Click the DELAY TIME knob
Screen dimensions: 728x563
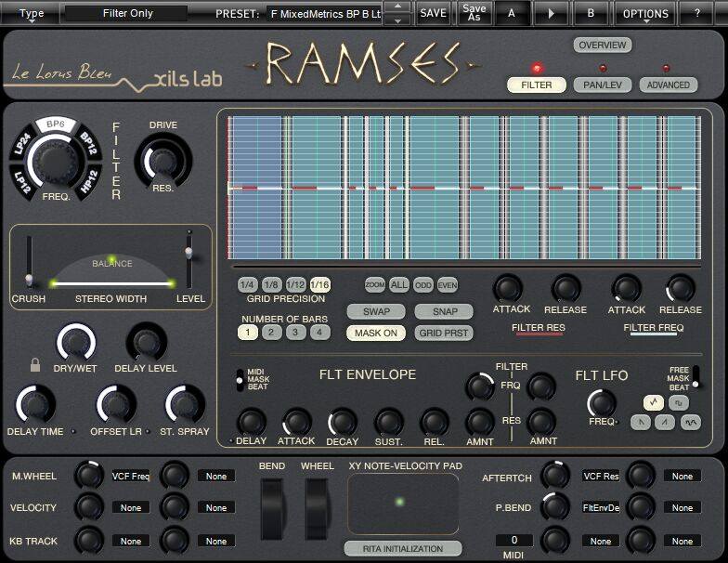pos(35,405)
